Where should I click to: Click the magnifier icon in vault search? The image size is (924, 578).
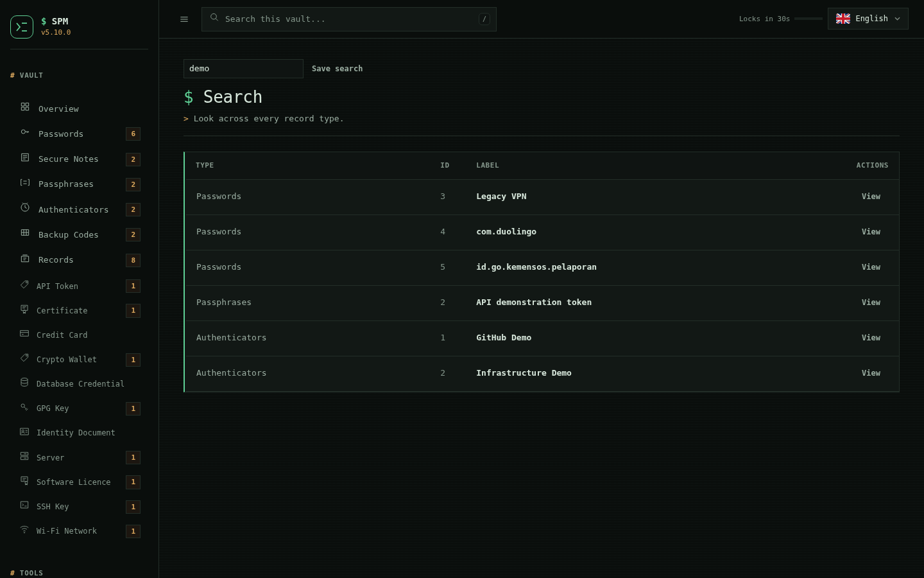click(x=214, y=18)
